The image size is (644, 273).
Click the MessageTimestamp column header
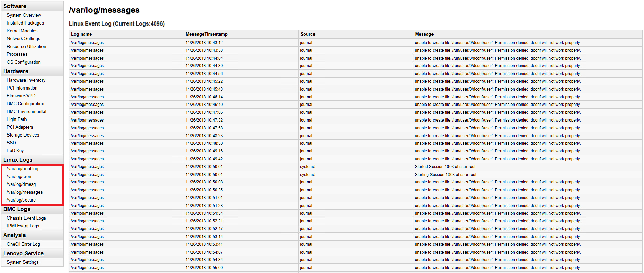(241, 34)
